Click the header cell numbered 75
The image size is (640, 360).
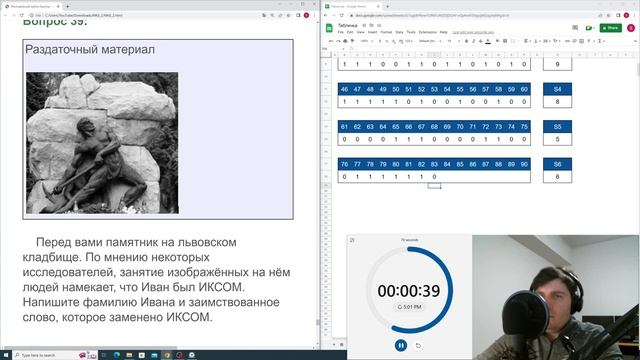(x=524, y=127)
